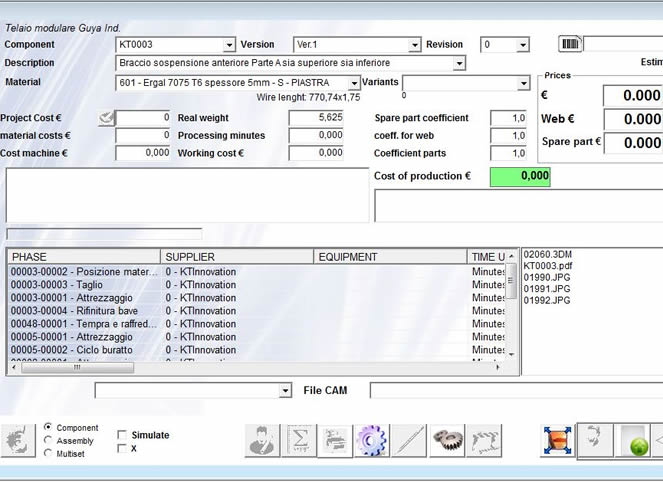Click the TIME U column header
This screenshot has width=663, height=483.
click(486, 257)
